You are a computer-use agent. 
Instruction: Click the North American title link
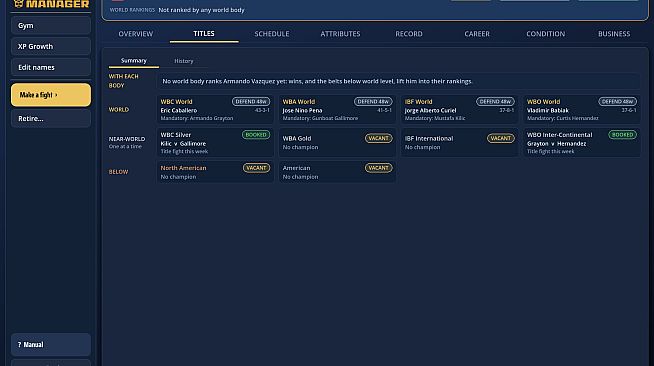(184, 168)
